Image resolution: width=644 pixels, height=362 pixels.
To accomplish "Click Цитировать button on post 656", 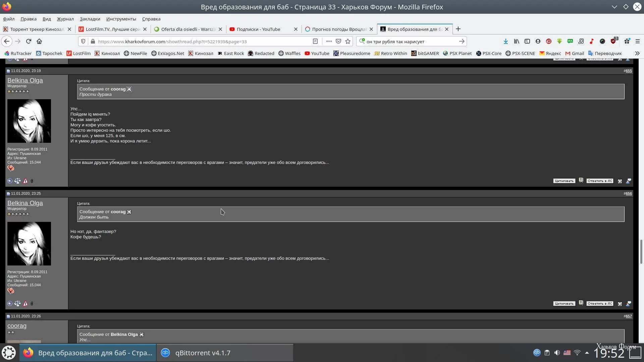I will pyautogui.click(x=564, y=304).
